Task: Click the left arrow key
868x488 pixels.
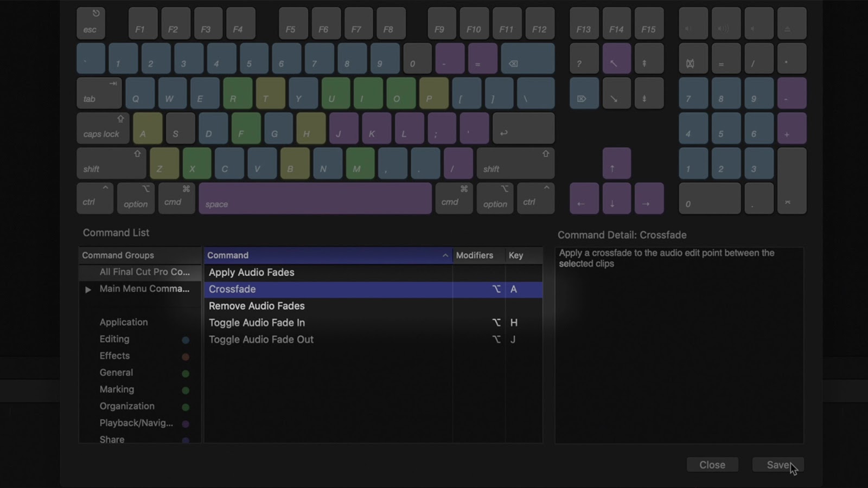Action: 584,198
